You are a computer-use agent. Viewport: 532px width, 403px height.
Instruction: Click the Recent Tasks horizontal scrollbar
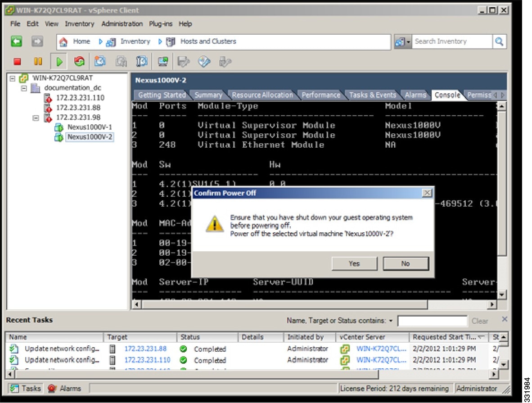197,375
